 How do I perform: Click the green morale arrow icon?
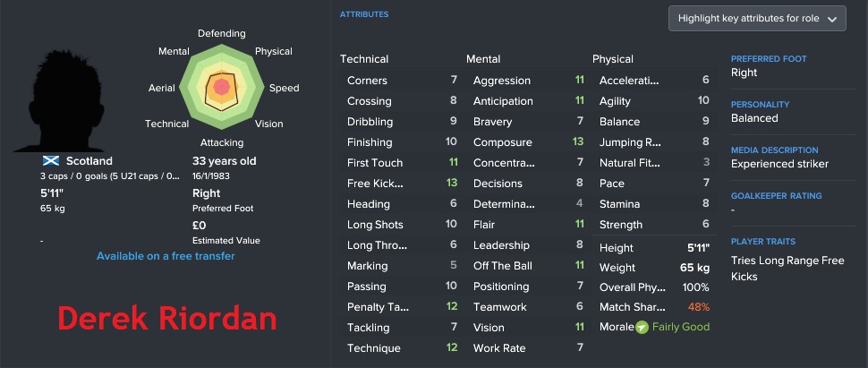tap(642, 327)
